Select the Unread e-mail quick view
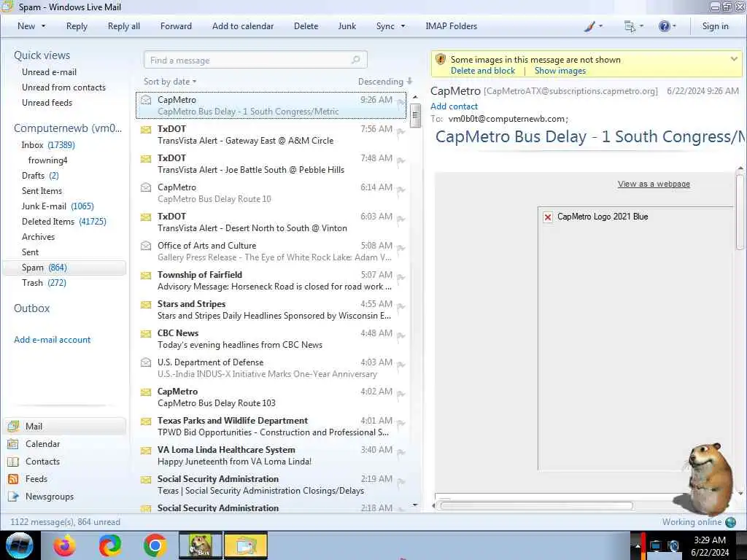Screen dimensions: 747x560 click(49, 72)
